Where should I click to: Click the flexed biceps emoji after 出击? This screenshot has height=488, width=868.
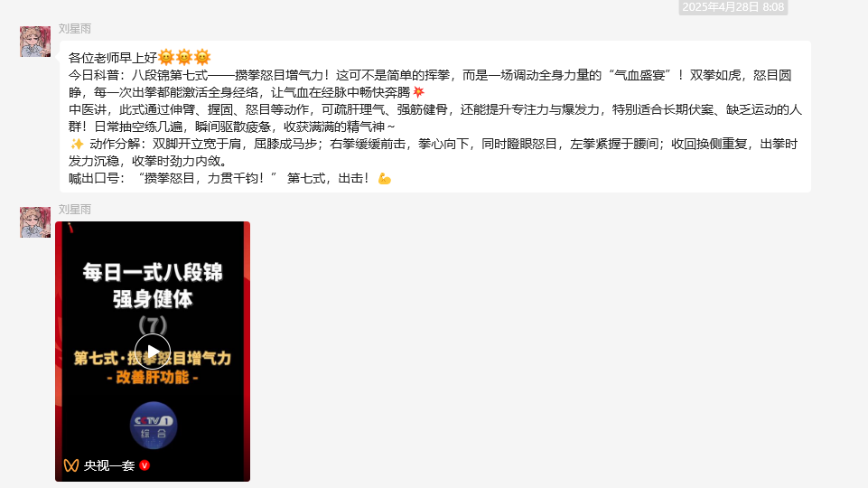point(384,178)
